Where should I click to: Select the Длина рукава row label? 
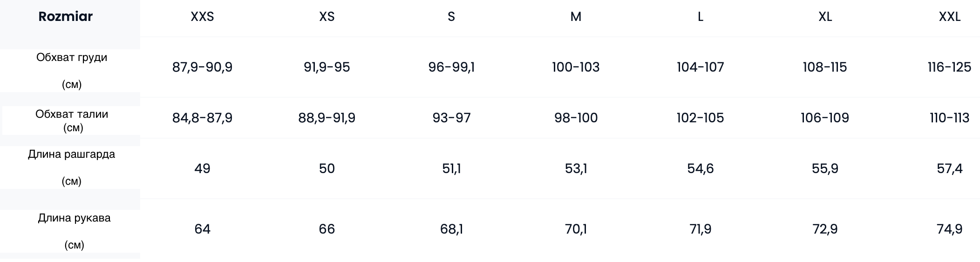coord(74,218)
